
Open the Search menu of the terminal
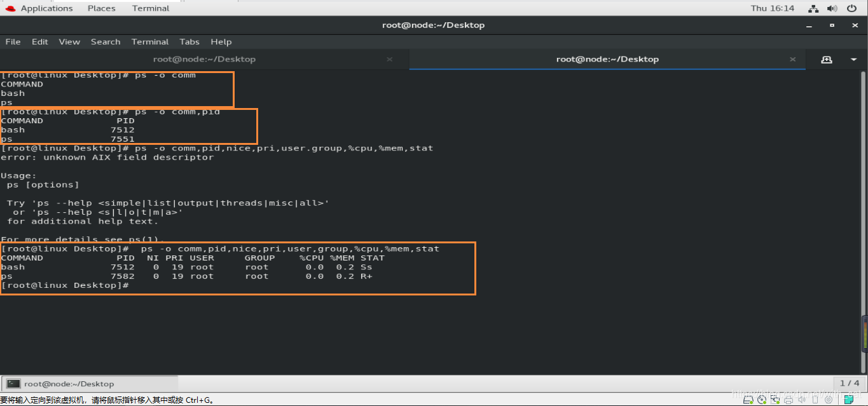106,42
